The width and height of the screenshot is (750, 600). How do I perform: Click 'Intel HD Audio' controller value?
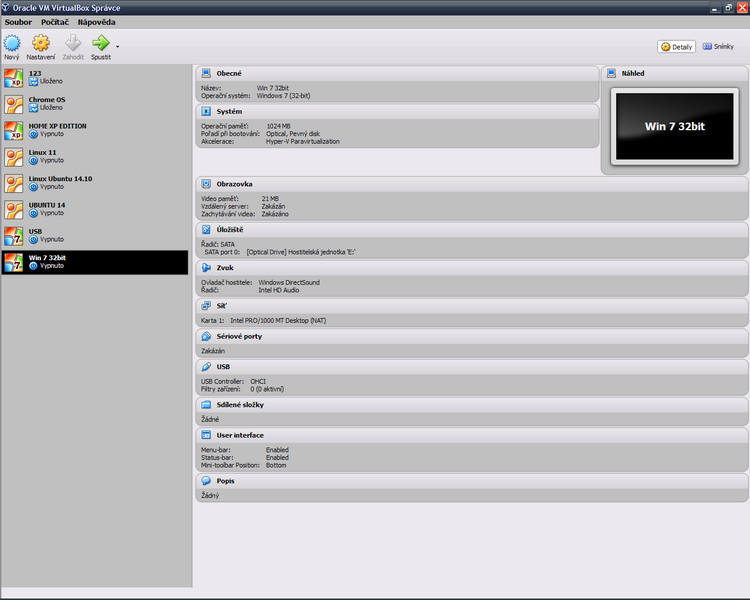tap(278, 290)
